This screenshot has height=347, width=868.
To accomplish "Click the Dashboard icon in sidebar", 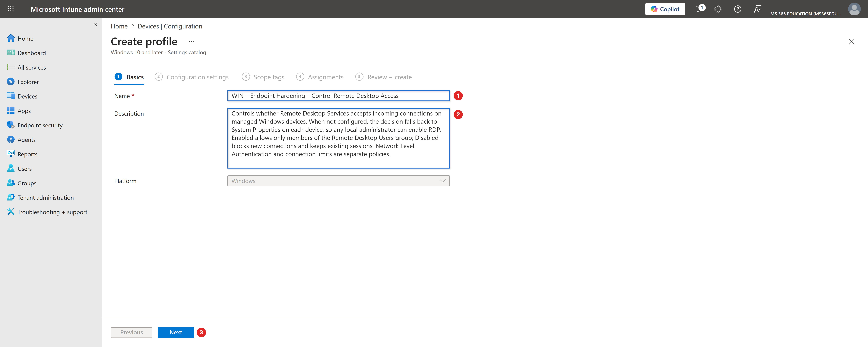I will tap(11, 53).
